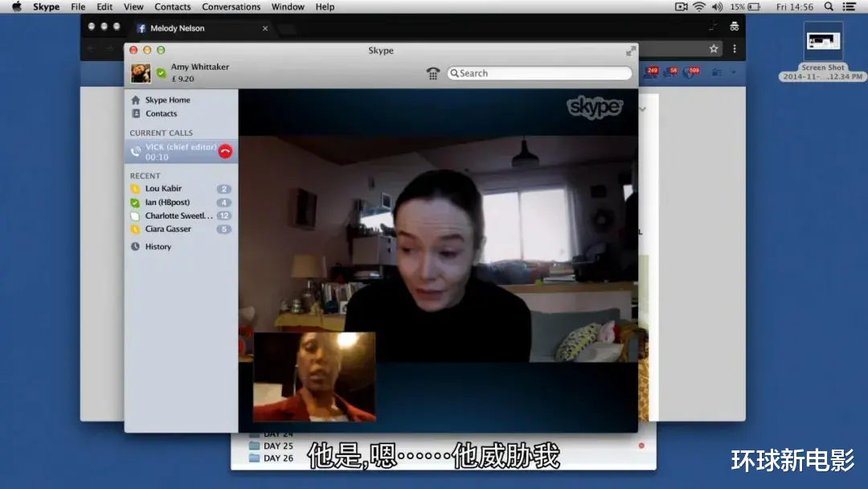Viewport: 868px width, 489px height.
Task: Close the Melody Nelson browser tab
Action: (265, 28)
